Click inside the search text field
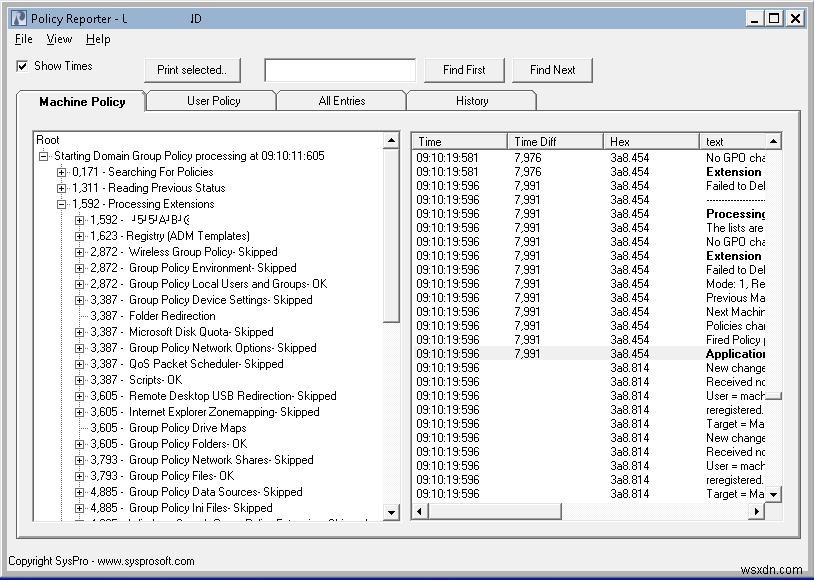 (x=340, y=69)
